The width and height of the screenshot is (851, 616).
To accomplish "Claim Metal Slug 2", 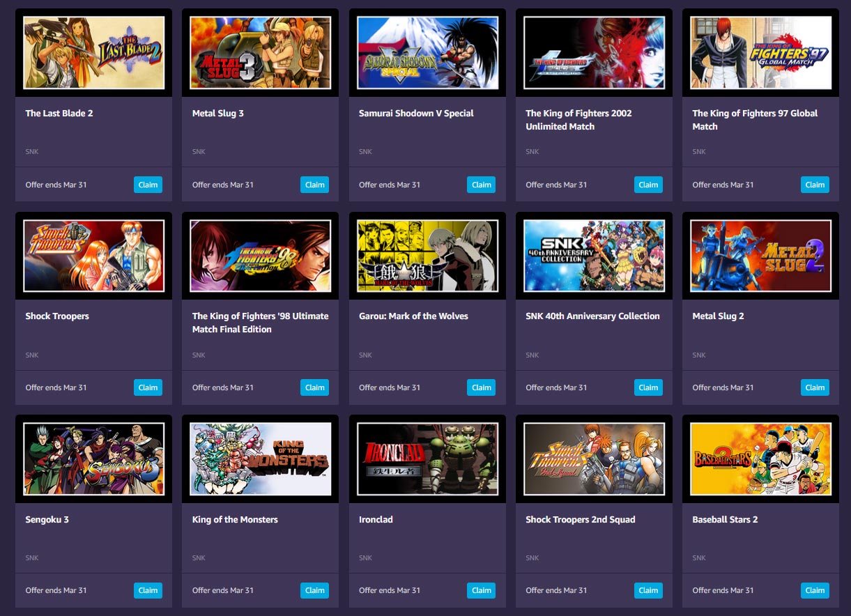I will [x=815, y=387].
